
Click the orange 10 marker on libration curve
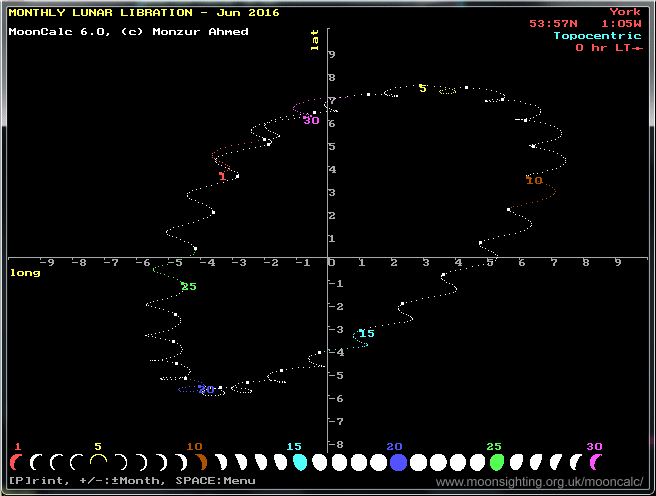[x=534, y=181]
